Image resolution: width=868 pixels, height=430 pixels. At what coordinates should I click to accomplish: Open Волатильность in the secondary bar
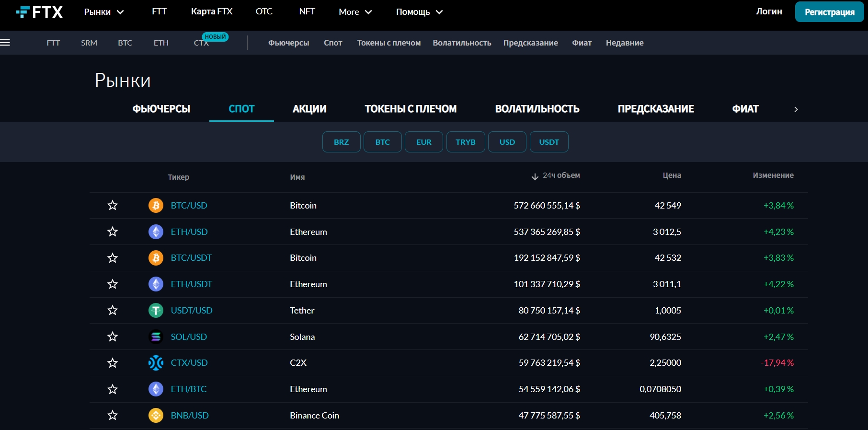pos(462,43)
